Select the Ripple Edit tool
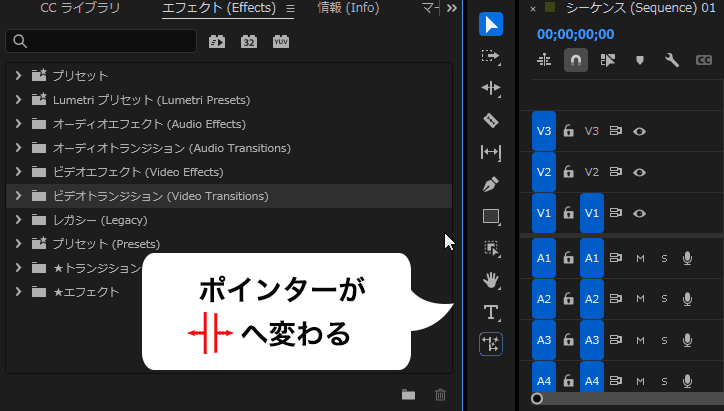 click(491, 88)
